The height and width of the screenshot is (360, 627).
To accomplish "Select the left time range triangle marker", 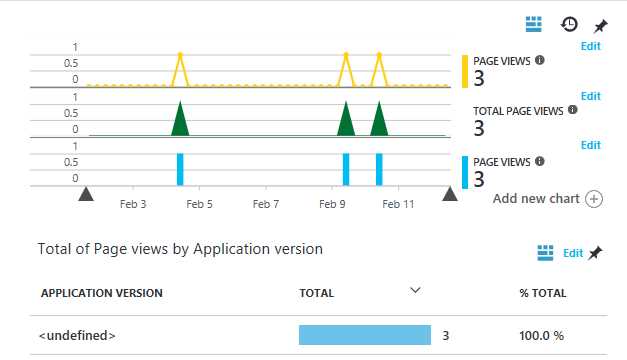I will click(x=86, y=194).
